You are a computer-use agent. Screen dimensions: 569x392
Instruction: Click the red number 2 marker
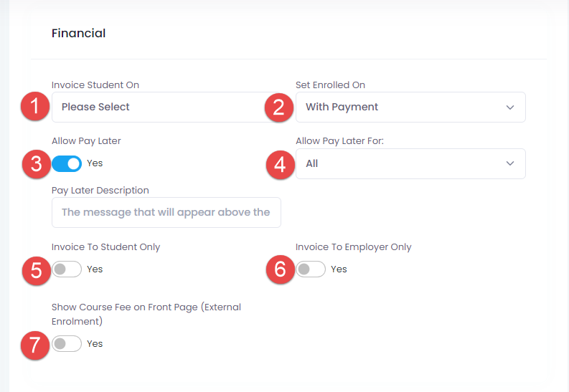pos(279,107)
